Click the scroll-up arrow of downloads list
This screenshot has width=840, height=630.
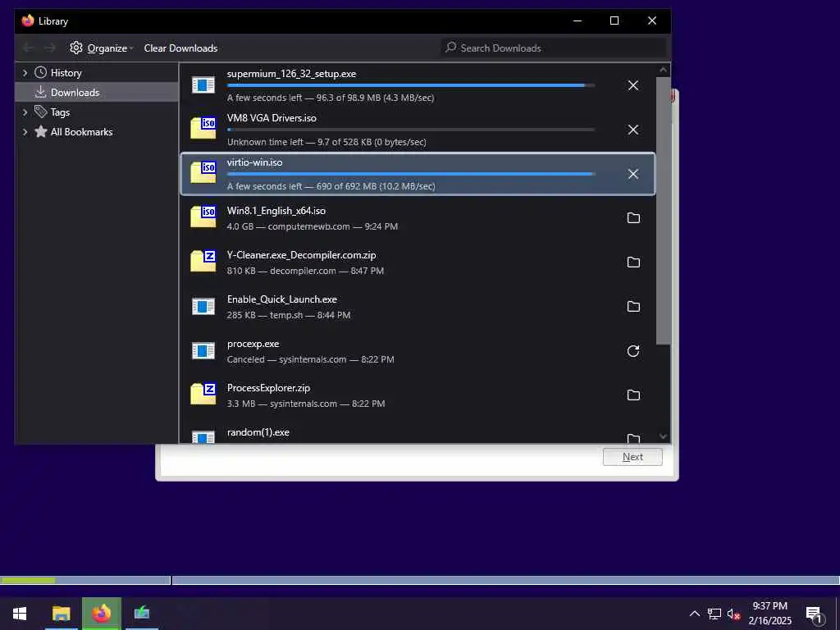coord(663,70)
